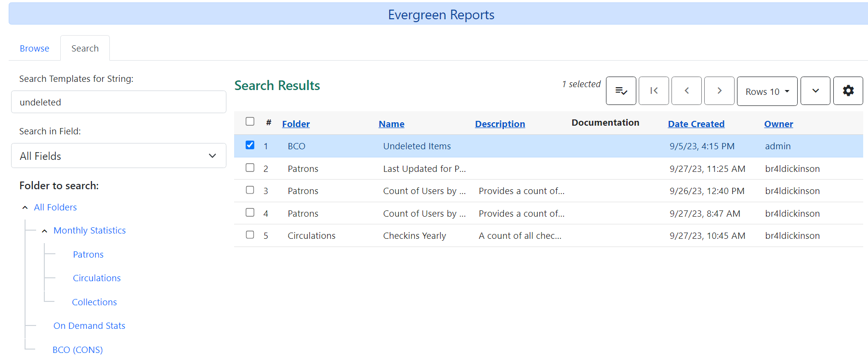This screenshot has width=868, height=364.
Task: Collapse the All Folders tree caret
Action: click(x=25, y=208)
